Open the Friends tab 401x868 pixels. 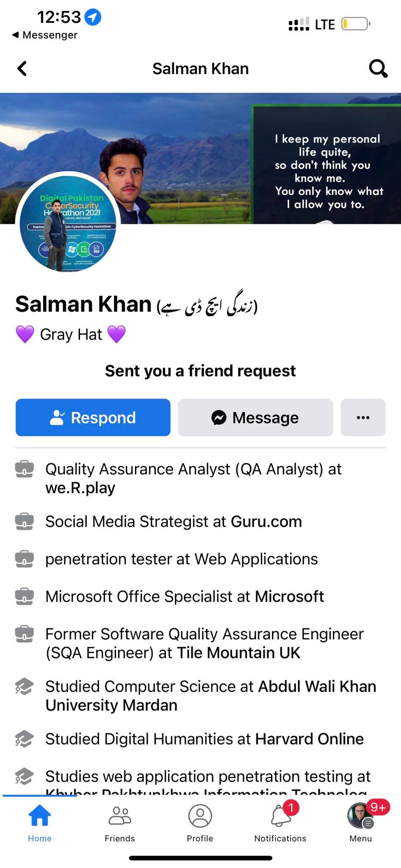pyautogui.click(x=120, y=823)
